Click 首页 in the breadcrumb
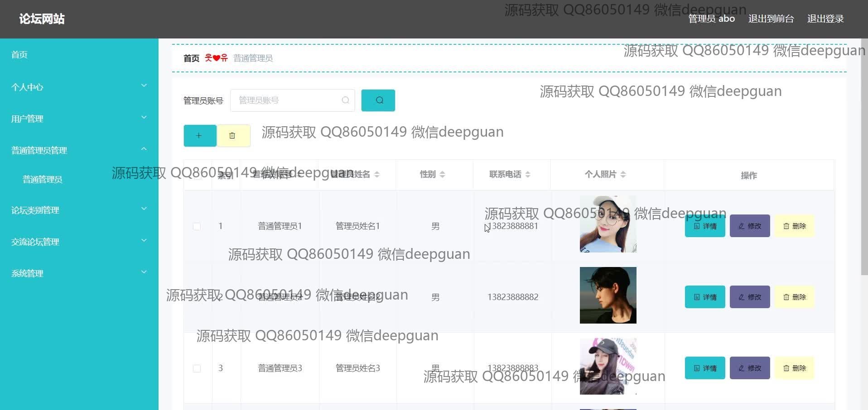868x410 pixels. click(191, 58)
